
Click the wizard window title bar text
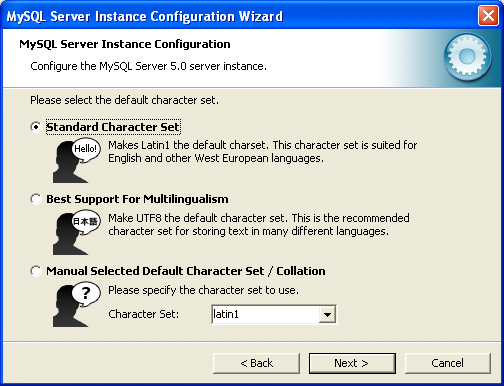(145, 16)
